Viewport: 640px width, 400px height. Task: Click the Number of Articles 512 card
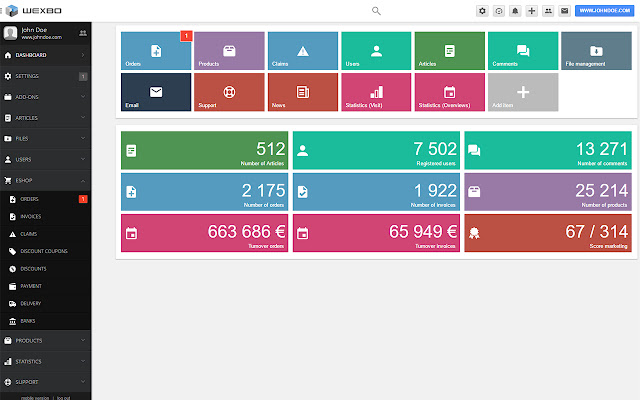tap(204, 150)
